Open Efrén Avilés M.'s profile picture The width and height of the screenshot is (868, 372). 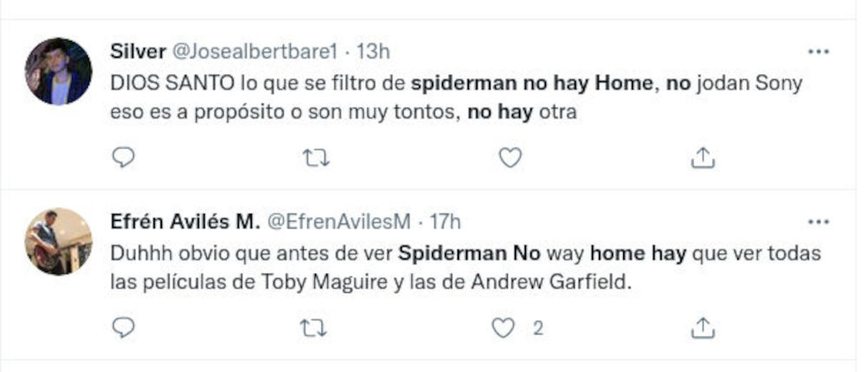tap(58, 242)
